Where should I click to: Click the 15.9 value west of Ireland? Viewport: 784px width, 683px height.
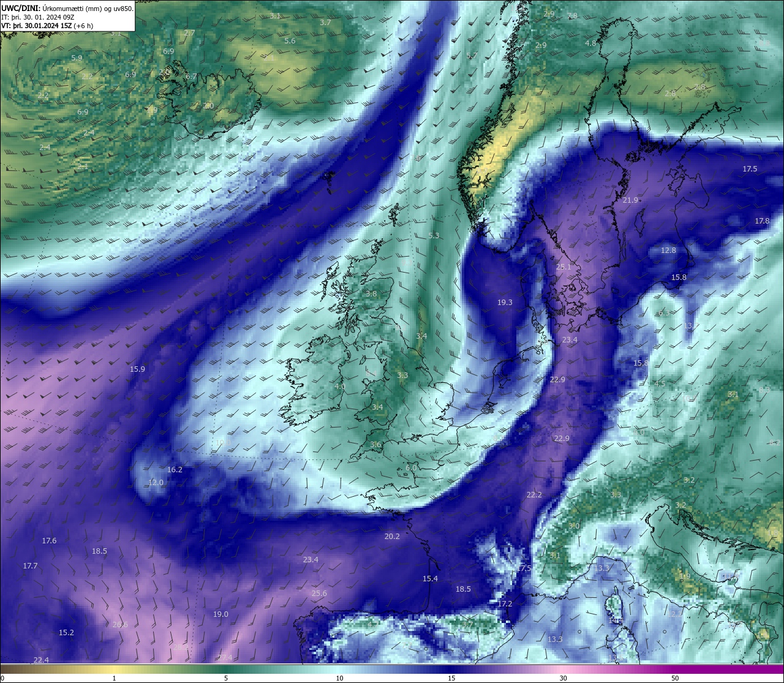[137, 369]
